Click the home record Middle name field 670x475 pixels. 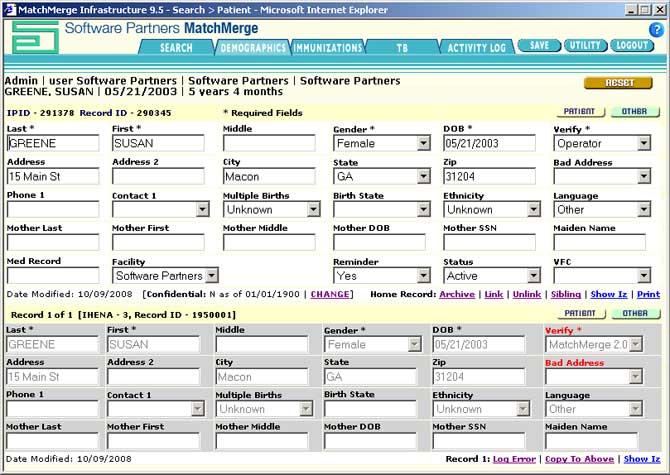point(269,143)
